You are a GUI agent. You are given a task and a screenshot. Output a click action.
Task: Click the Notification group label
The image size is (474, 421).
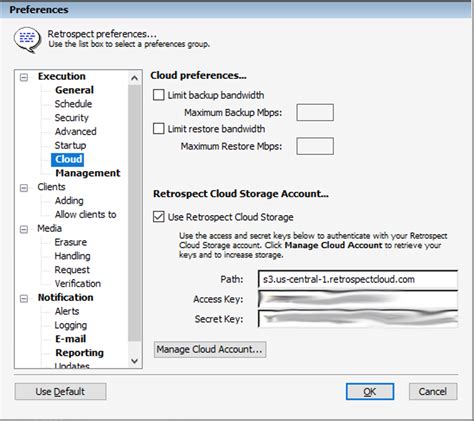coord(65,297)
